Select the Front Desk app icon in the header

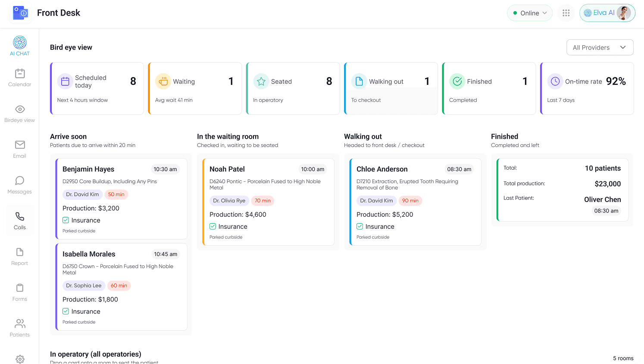20,13
